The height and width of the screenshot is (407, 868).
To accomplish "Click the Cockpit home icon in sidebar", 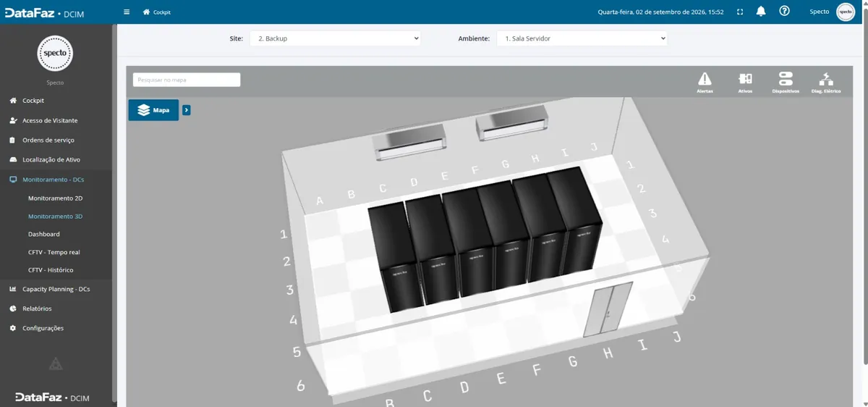I will point(13,101).
